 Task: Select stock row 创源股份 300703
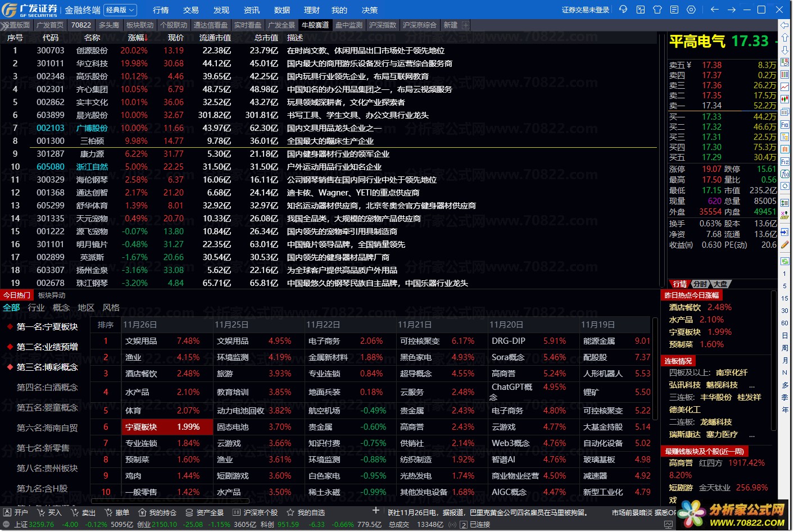pos(329,51)
